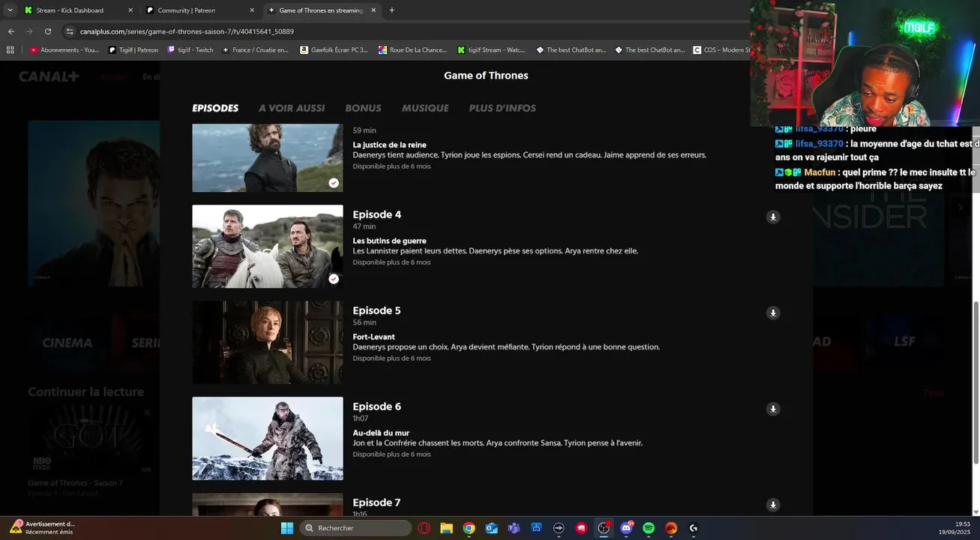Open the Roue De La Chance bookmark
The height and width of the screenshot is (540, 980).
pyautogui.click(x=412, y=50)
